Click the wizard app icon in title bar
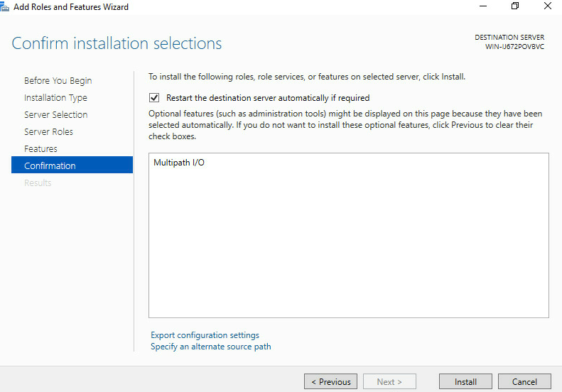The image size is (562, 392). point(4,7)
